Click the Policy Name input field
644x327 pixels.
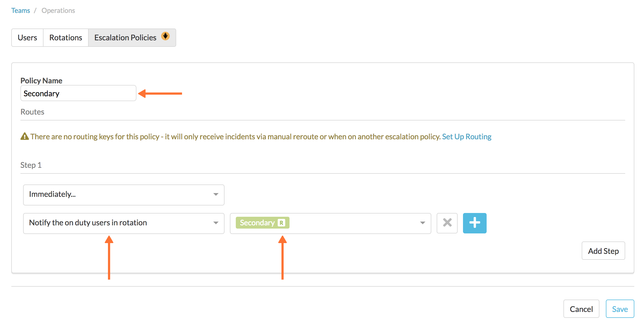tap(78, 93)
